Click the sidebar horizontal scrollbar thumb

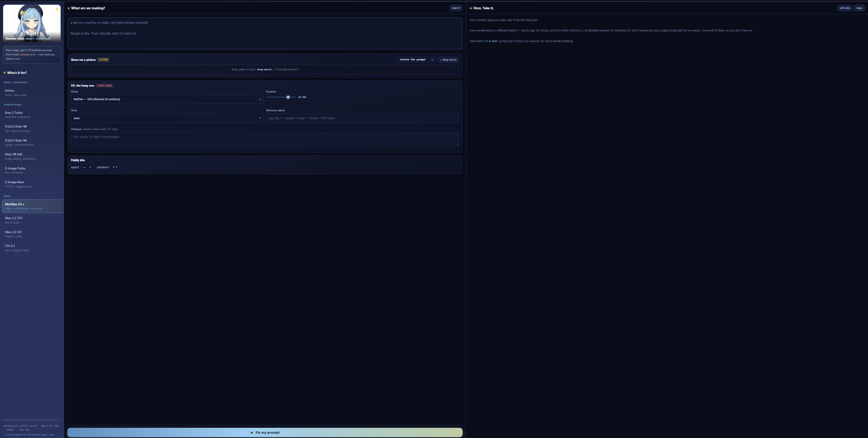pyautogui.click(x=30, y=420)
